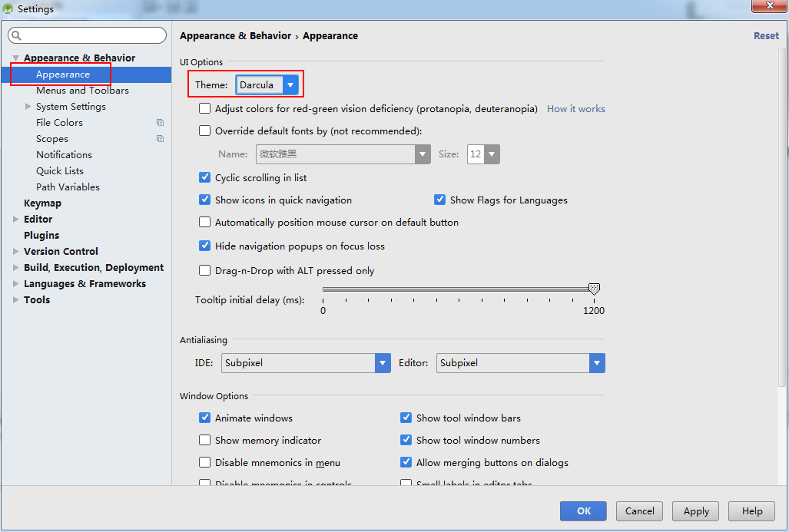The width and height of the screenshot is (789, 532).
Task: Expand the Version Control node
Action: tap(16, 252)
